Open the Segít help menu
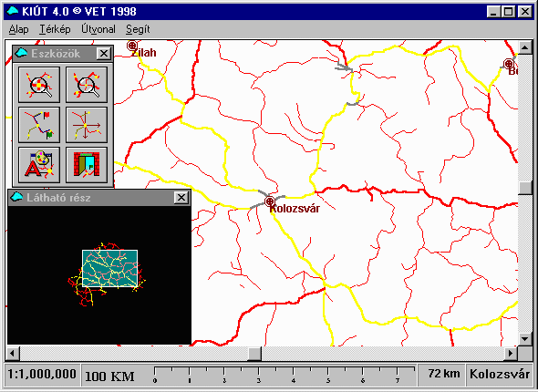 click(138, 29)
